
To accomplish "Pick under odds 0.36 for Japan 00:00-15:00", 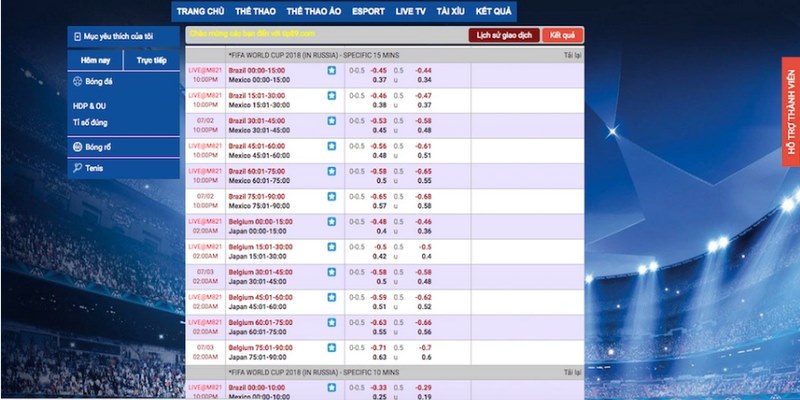I will coord(424,231).
